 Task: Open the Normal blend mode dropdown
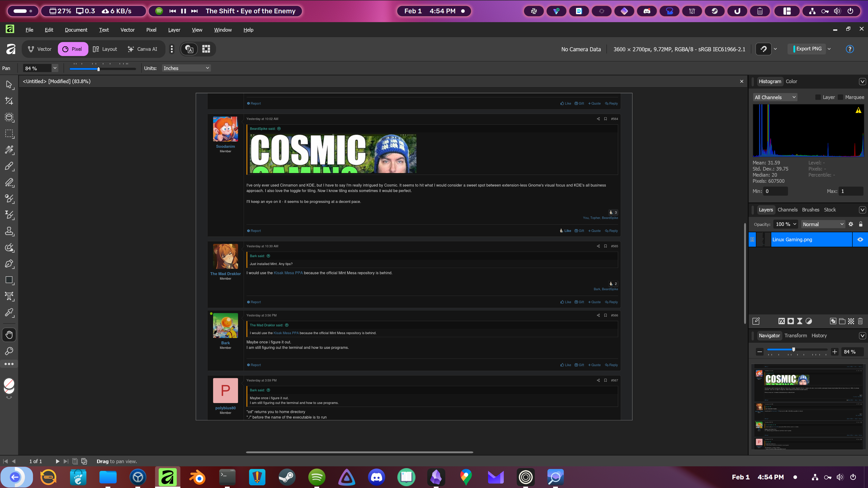tap(823, 224)
